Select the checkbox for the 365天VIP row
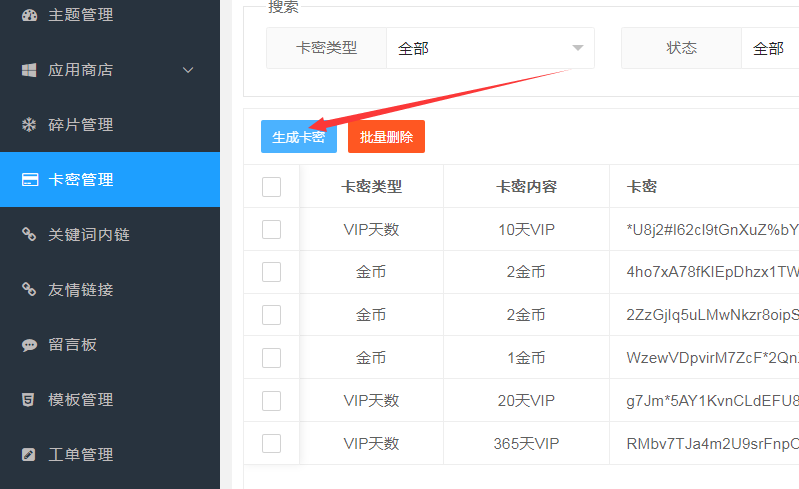 click(x=271, y=443)
